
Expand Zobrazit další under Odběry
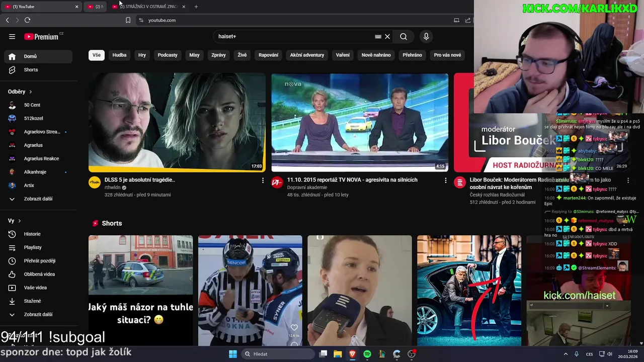point(38,199)
